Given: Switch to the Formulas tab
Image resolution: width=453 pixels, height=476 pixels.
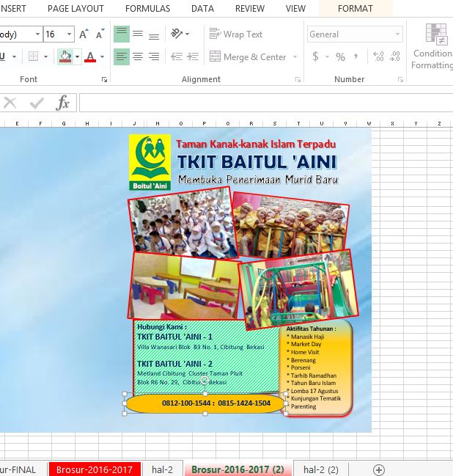Looking at the screenshot, I should pos(147,9).
